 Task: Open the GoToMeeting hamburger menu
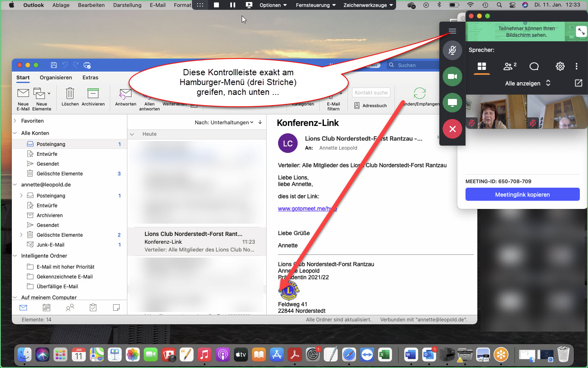(452, 31)
